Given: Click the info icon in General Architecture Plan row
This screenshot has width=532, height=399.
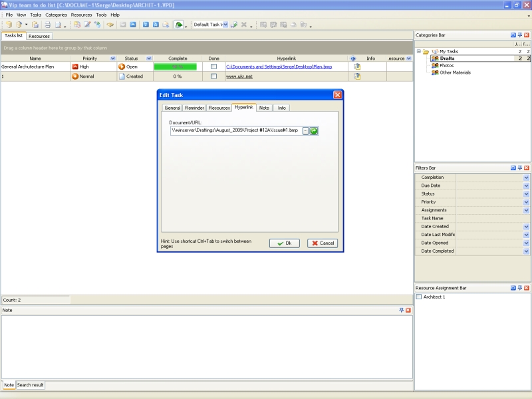Looking at the screenshot, I should pyautogui.click(x=357, y=66).
